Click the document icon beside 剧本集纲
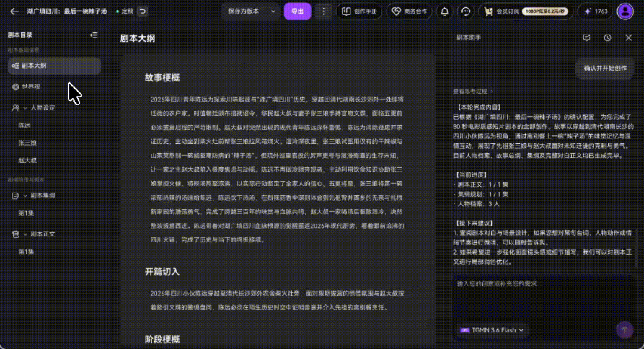The width and height of the screenshot is (644, 349). [x=16, y=196]
